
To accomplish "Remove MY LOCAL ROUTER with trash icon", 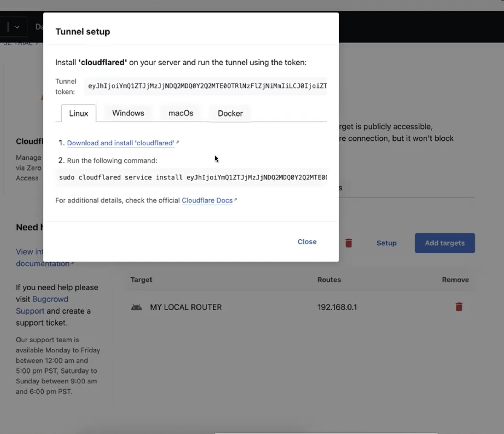I will pyautogui.click(x=459, y=307).
